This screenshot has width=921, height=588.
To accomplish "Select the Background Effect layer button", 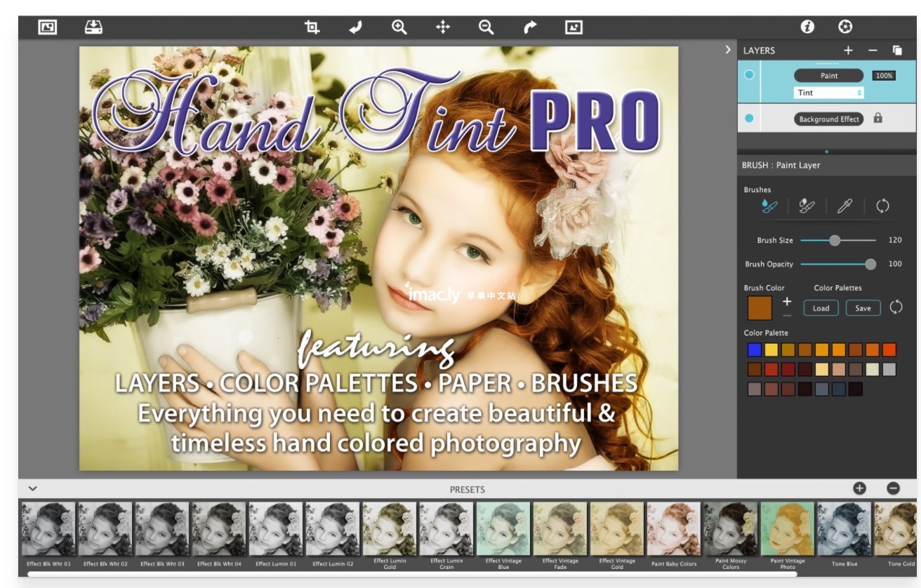I will 829,119.
